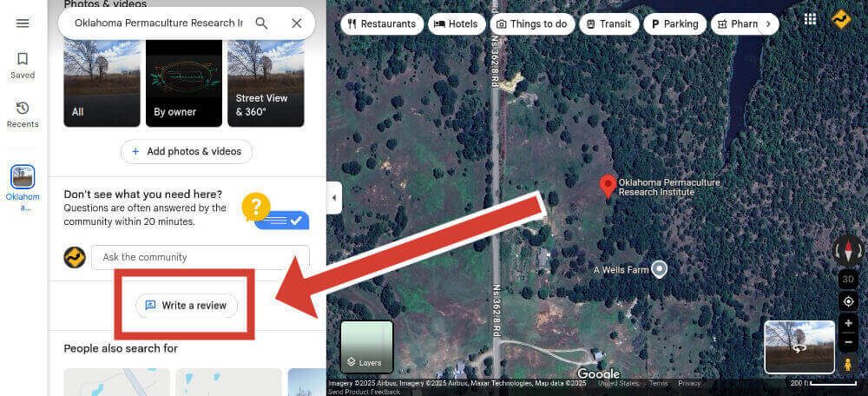Select the Street View pegman icon
868x396 pixels.
848,365
